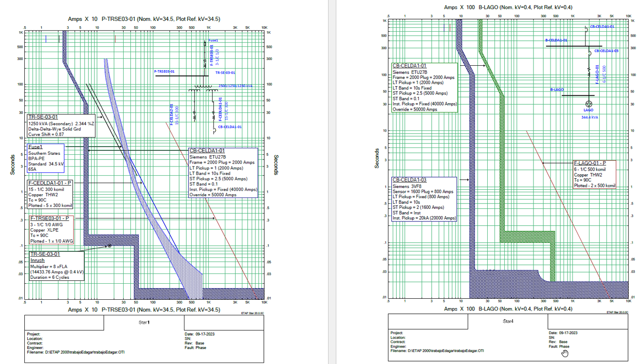Click the Star1 title block field
This screenshot has height=364, width=641.
(x=145, y=322)
